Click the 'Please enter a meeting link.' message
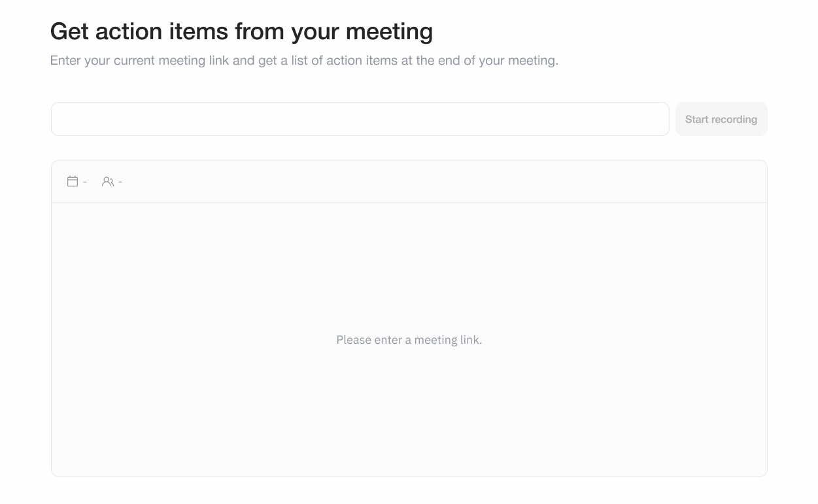Viewport: 818px width, 504px height. tap(409, 340)
